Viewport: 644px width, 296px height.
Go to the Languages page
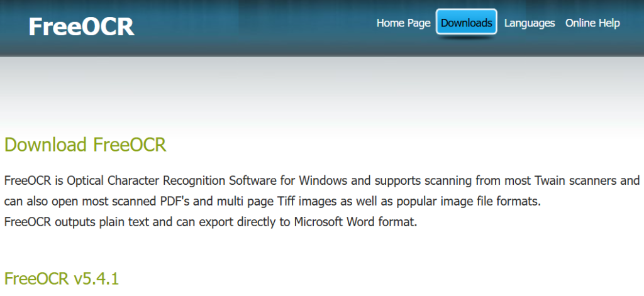tap(530, 23)
